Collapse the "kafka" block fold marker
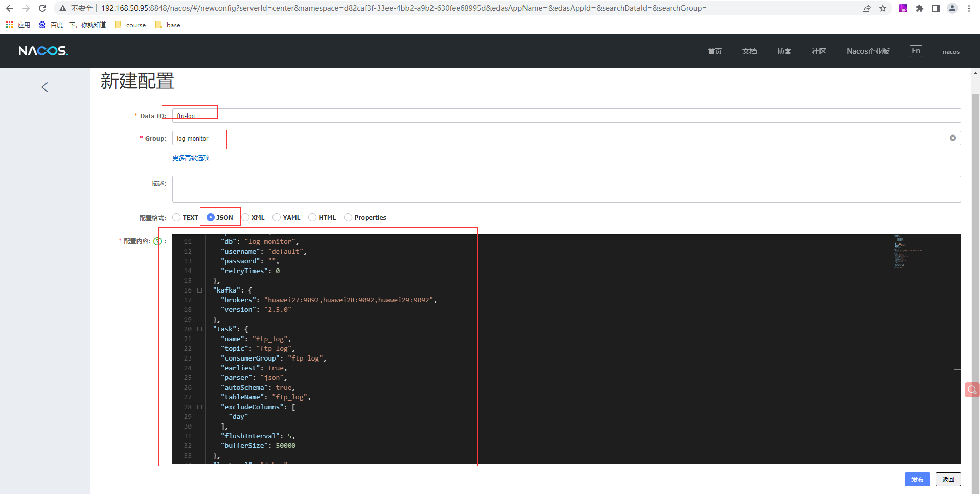Image resolution: width=980 pixels, height=494 pixels. tap(200, 290)
